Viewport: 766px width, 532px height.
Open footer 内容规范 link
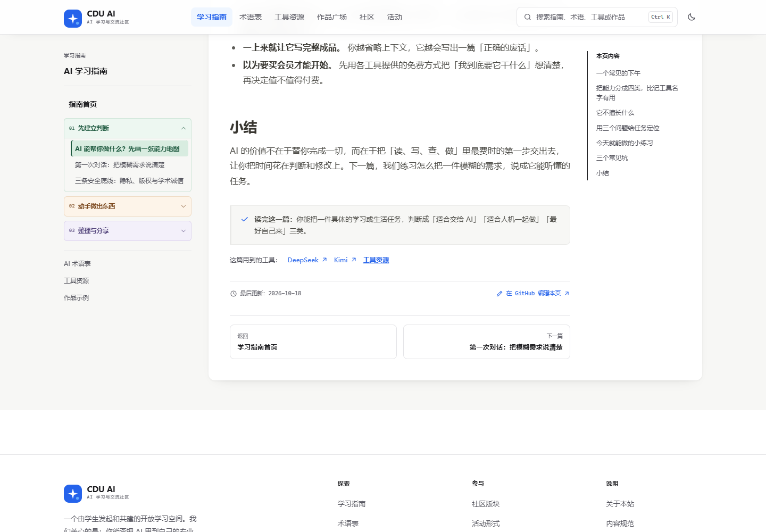click(620, 523)
